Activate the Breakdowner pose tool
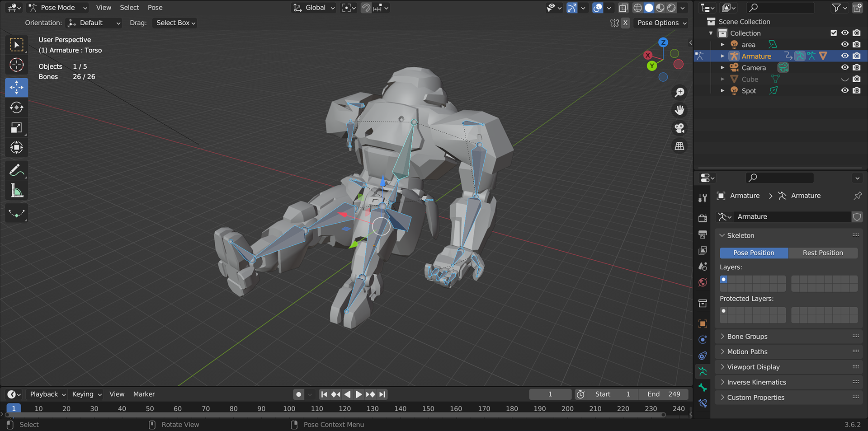 click(17, 213)
